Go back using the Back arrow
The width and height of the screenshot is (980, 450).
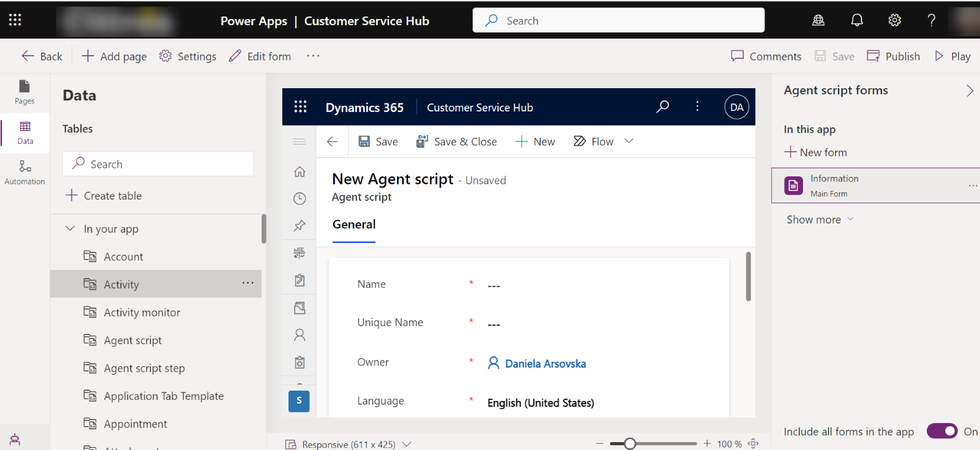[x=42, y=56]
